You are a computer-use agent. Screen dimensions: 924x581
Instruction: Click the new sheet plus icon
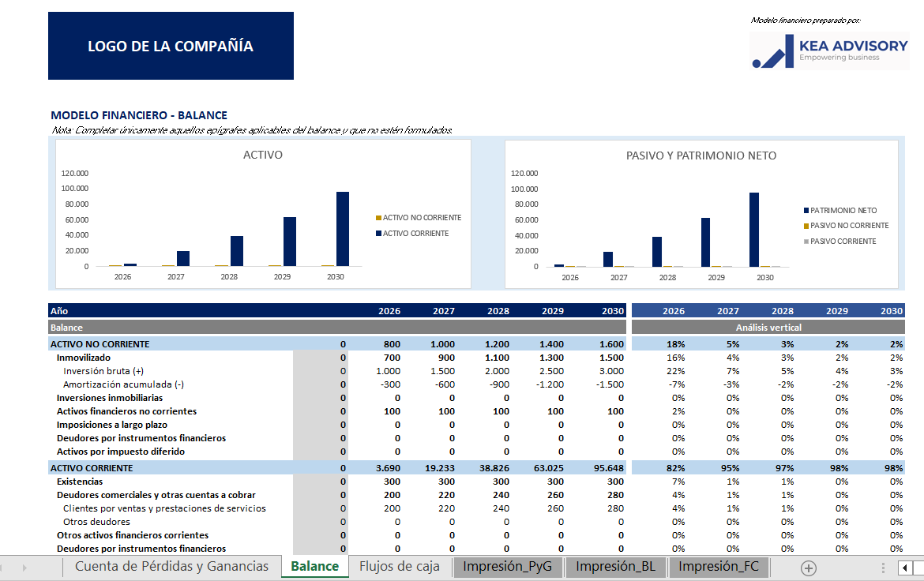click(808, 568)
